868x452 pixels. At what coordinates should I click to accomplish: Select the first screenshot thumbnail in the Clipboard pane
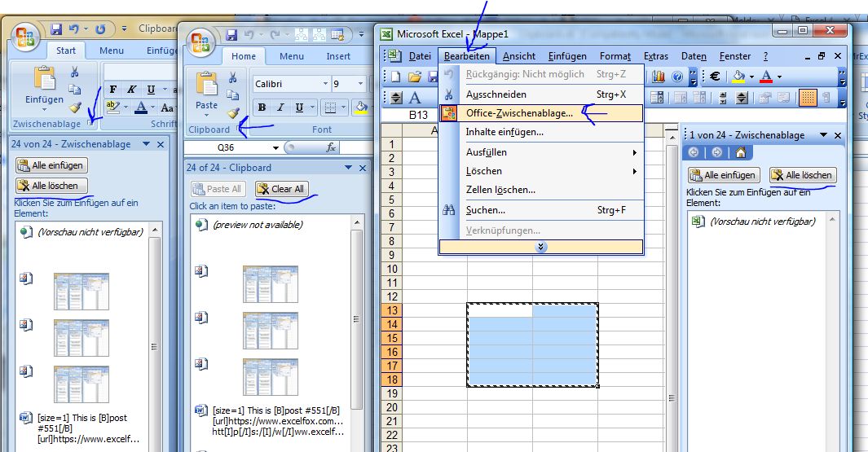(270, 283)
